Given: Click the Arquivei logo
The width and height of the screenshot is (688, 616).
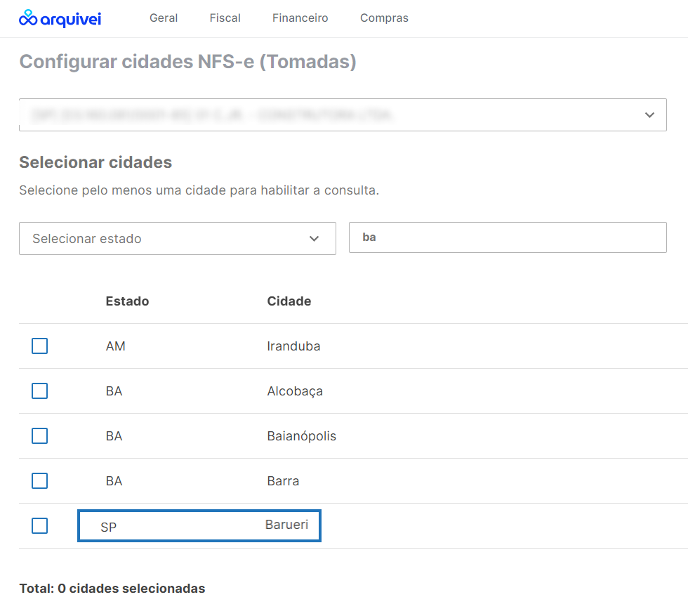Looking at the screenshot, I should (60, 18).
